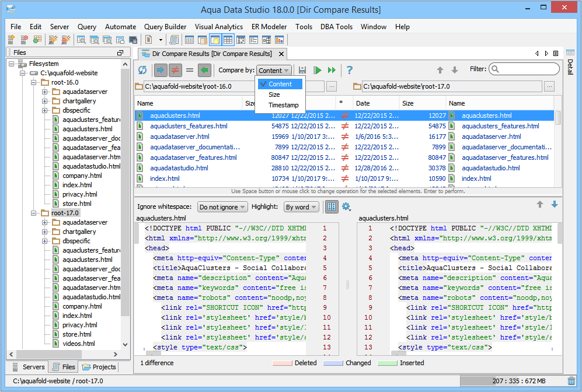
Task: Run all operations with the fast-forward icon
Action: [x=332, y=70]
